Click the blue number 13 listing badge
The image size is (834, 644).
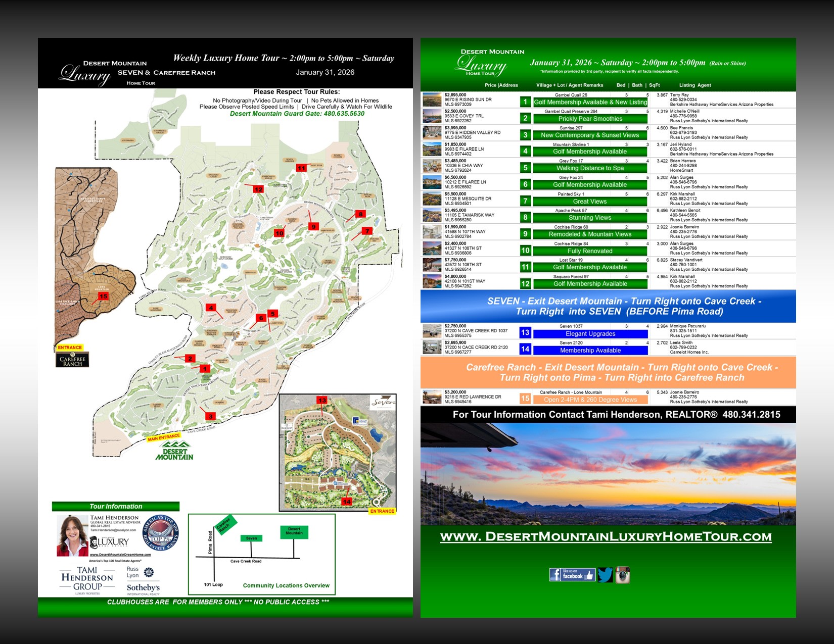click(525, 332)
